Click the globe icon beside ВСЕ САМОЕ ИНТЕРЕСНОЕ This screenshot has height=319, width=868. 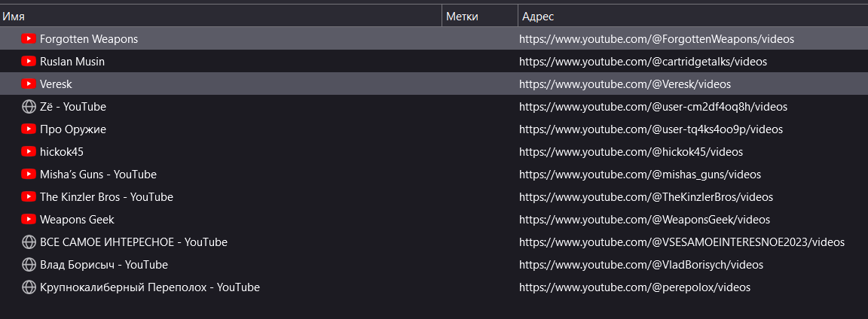pyautogui.click(x=29, y=242)
